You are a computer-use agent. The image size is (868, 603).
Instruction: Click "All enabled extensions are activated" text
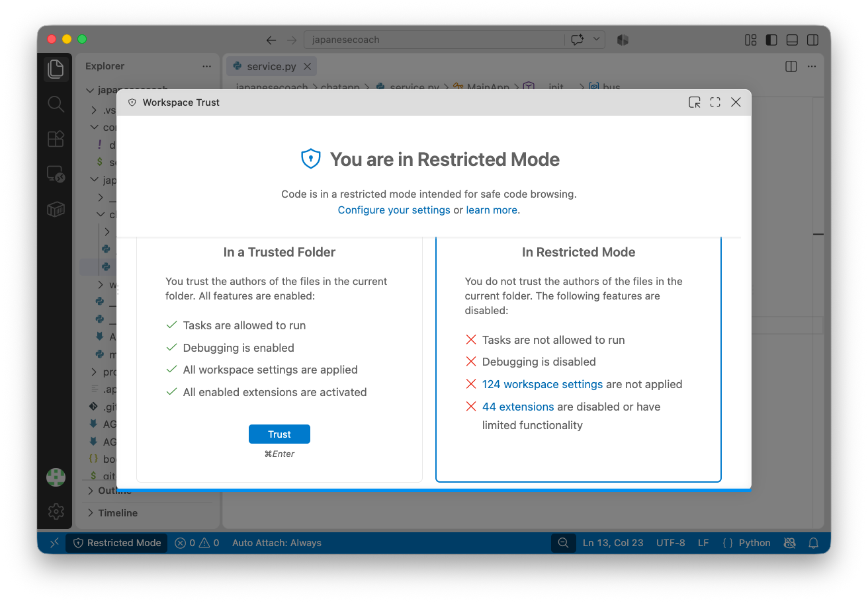coord(275,392)
